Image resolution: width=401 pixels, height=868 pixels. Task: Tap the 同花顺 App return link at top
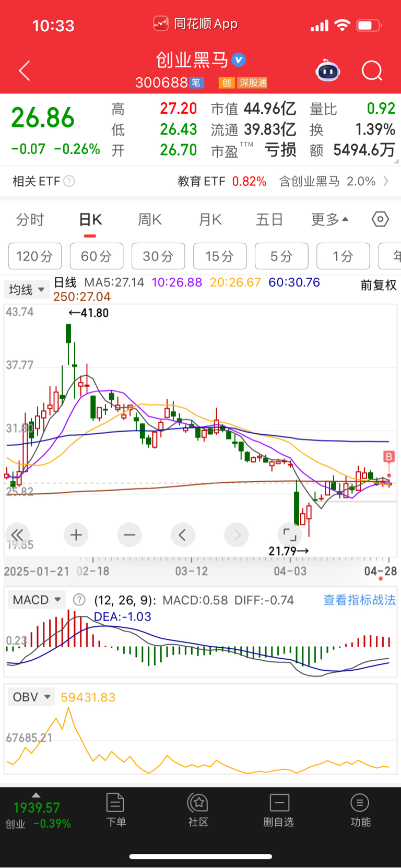(196, 23)
